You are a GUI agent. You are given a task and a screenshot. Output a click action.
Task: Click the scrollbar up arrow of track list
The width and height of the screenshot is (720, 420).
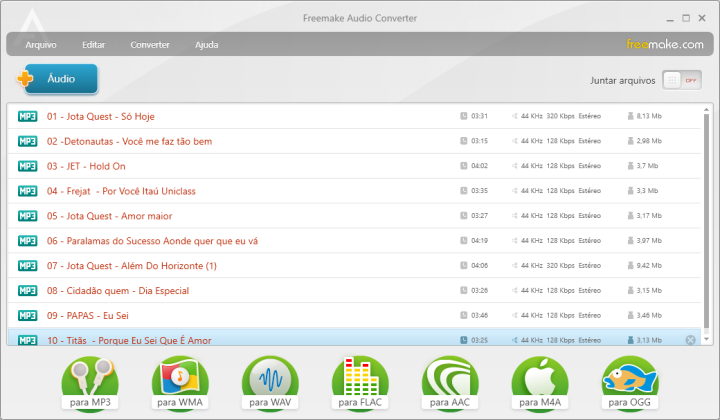[706, 110]
